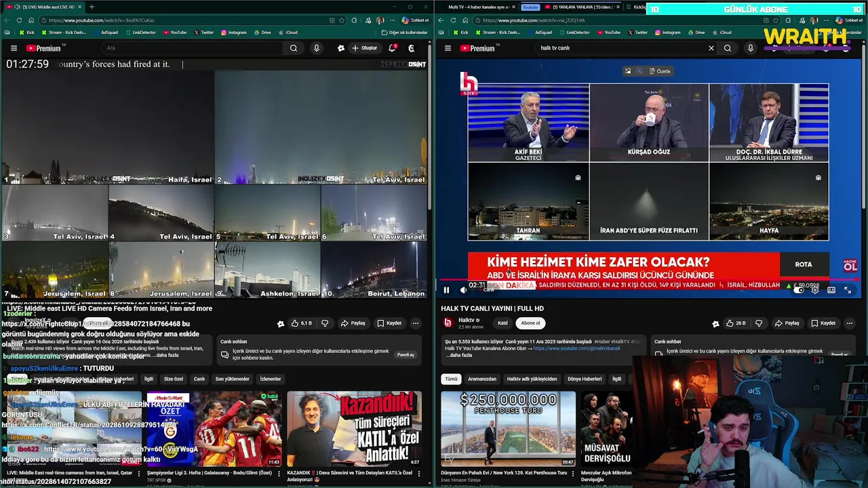Screen dimensions: 868x488
Task: Mute the Halk TV video volume
Action: [x=463, y=290]
